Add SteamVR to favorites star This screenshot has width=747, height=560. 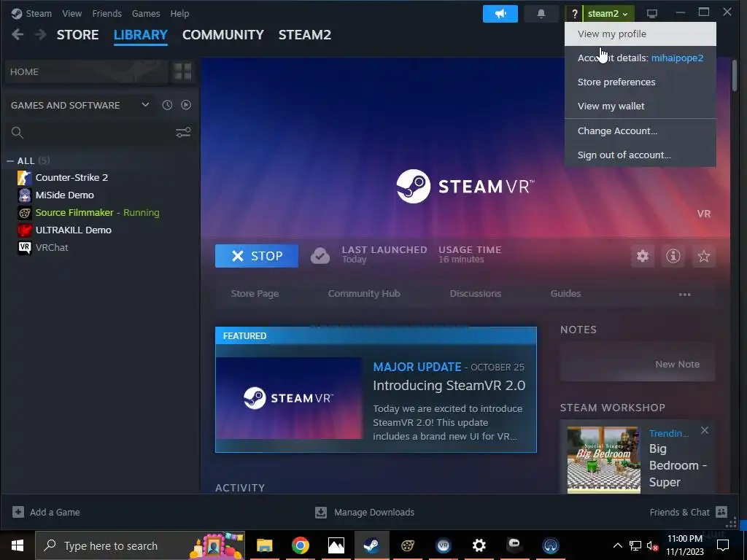(704, 256)
